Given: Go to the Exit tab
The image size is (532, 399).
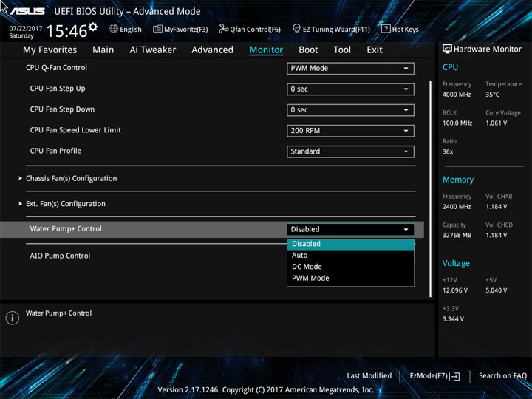Looking at the screenshot, I should point(374,50).
